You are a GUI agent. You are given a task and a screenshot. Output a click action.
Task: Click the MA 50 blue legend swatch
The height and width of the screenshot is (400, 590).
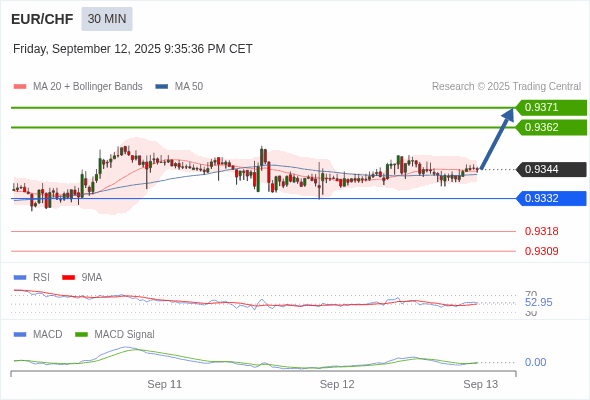pyautogui.click(x=162, y=87)
